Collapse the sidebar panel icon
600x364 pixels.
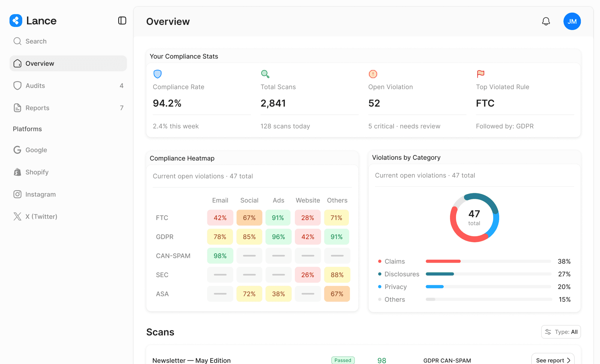(x=122, y=21)
